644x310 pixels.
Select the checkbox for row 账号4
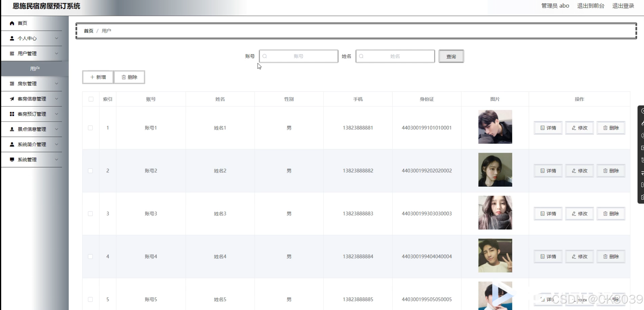coord(90,257)
